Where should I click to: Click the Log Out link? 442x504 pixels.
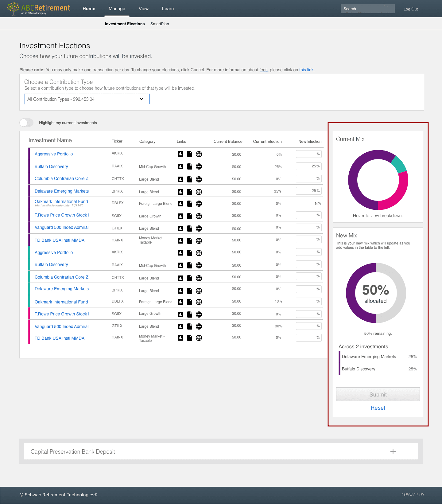coord(411,9)
